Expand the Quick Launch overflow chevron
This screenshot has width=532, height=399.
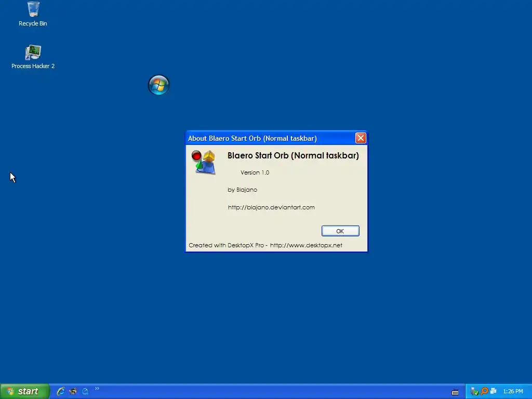click(x=97, y=389)
